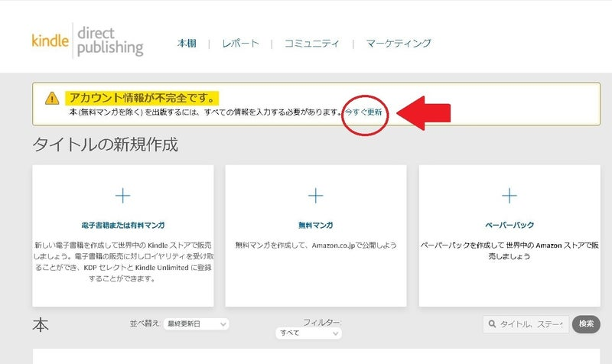Open the マーケティング tab
The width and height of the screenshot is (612, 364).
pos(398,44)
